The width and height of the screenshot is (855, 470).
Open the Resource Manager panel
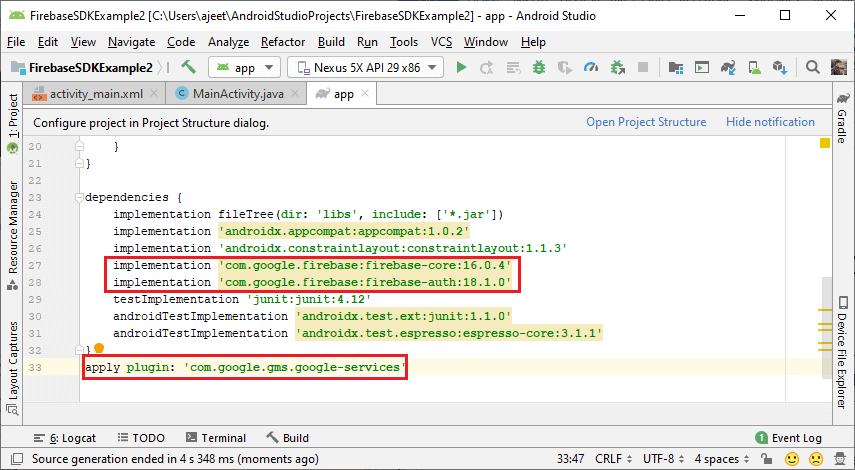pos(13,235)
